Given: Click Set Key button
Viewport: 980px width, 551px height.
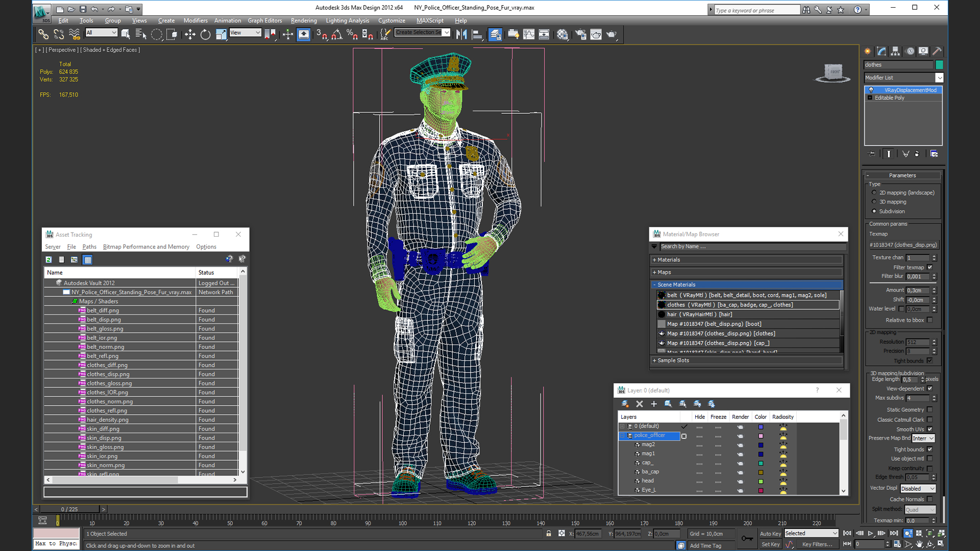Looking at the screenshot, I should (x=770, y=544).
